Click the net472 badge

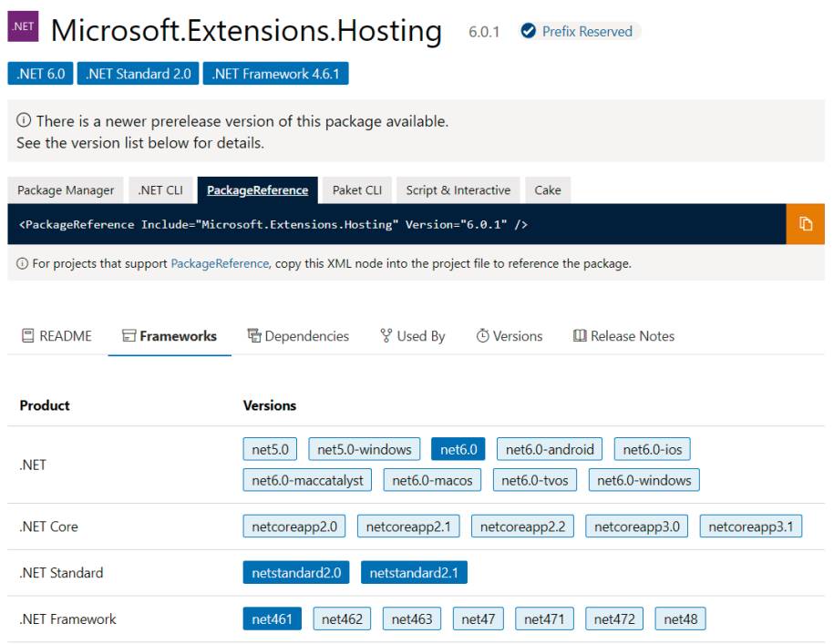(614, 619)
